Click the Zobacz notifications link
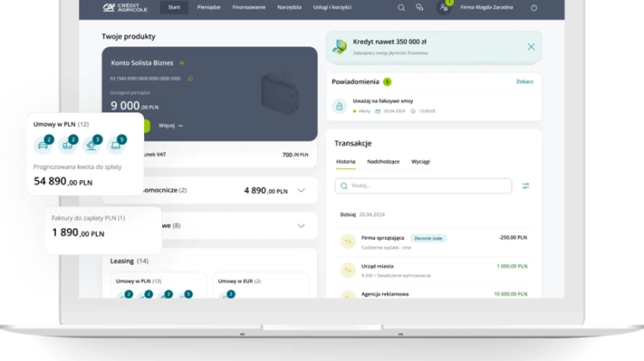 click(x=525, y=81)
